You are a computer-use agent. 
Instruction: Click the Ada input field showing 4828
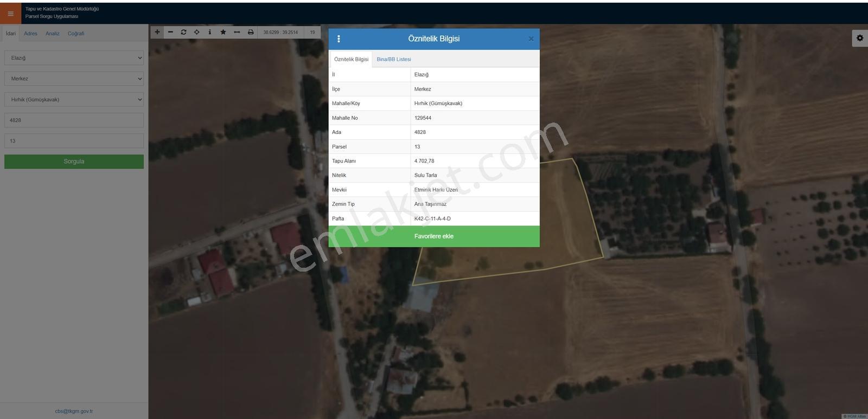pos(74,120)
